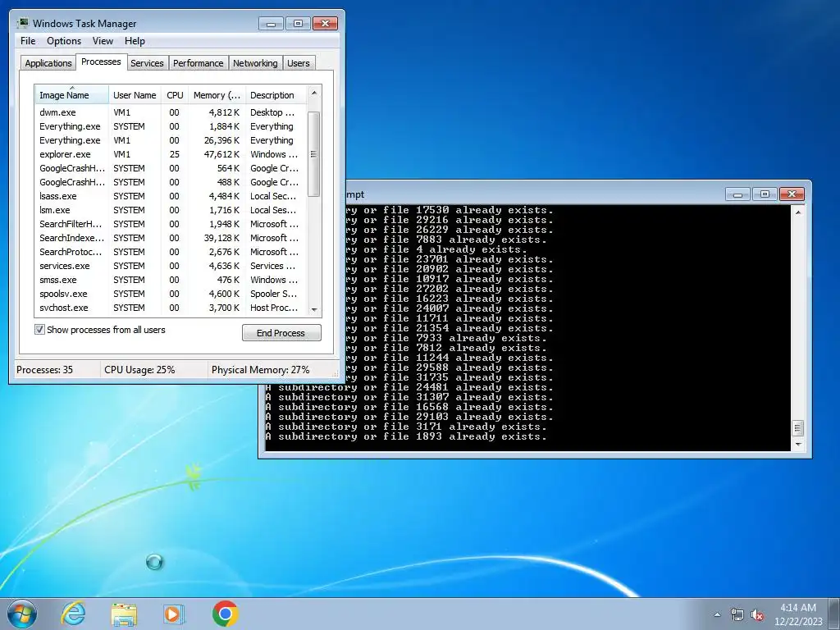840x630 pixels.
Task: Sort processes by User Name column
Action: (135, 95)
